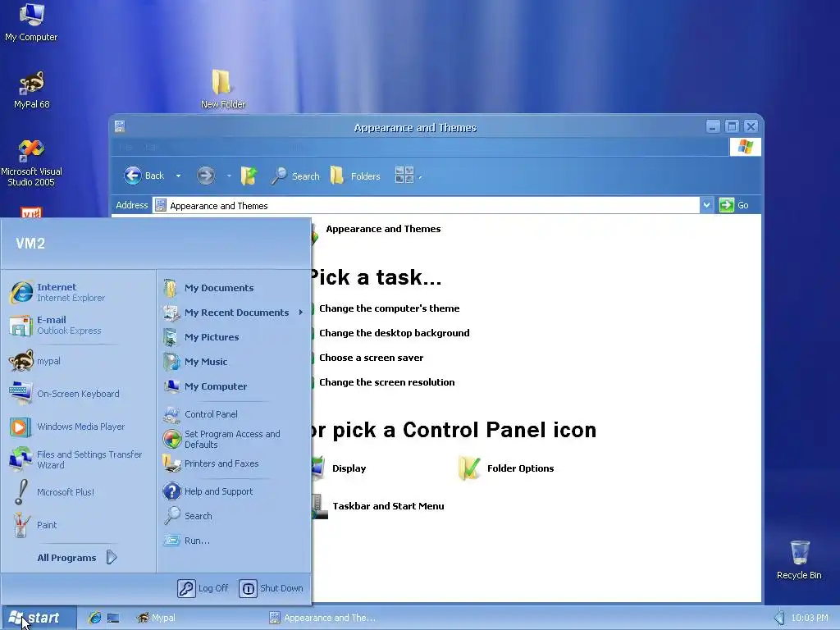The height and width of the screenshot is (630, 840).
Task: Click Search in Explorer toolbar
Action: pos(295,176)
